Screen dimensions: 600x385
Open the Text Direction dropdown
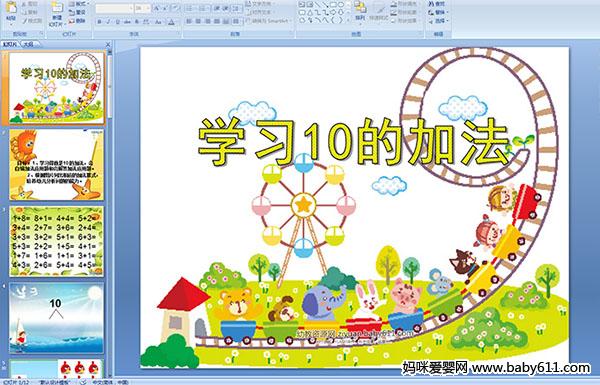point(262,3)
